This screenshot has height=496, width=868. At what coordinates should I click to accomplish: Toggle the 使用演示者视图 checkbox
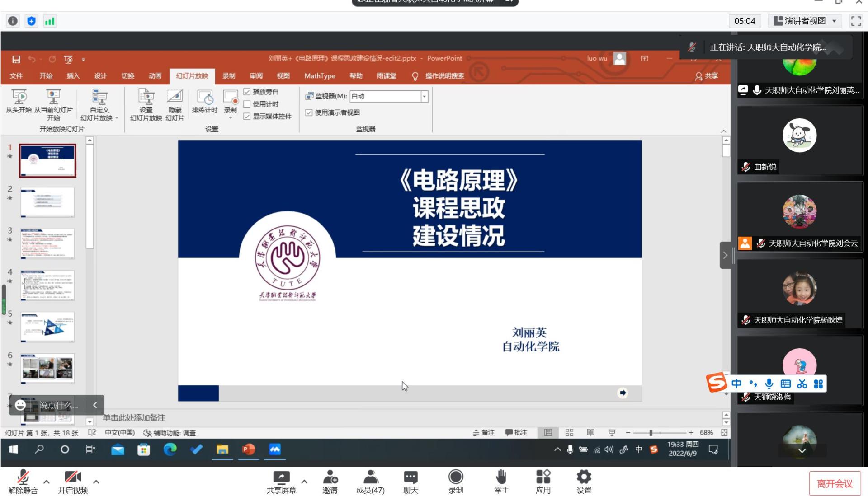pos(309,112)
